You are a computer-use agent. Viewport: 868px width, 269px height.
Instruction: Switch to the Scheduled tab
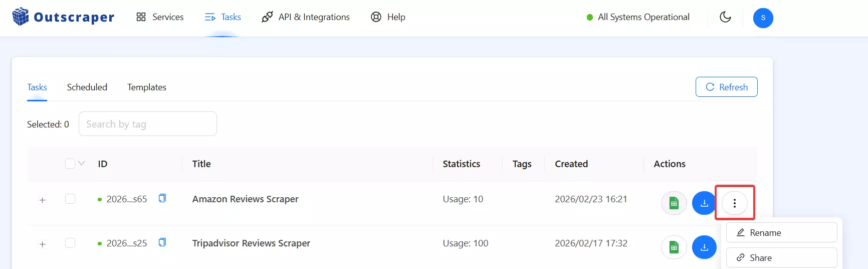coord(87,87)
